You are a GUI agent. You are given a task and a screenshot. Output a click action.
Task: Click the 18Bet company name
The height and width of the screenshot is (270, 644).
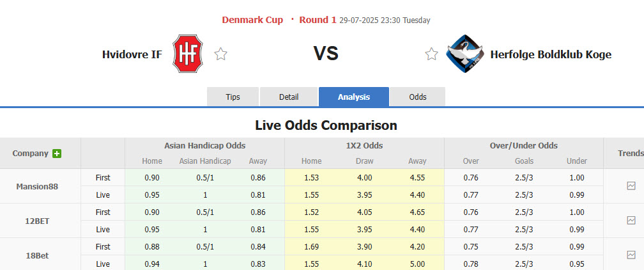click(37, 256)
